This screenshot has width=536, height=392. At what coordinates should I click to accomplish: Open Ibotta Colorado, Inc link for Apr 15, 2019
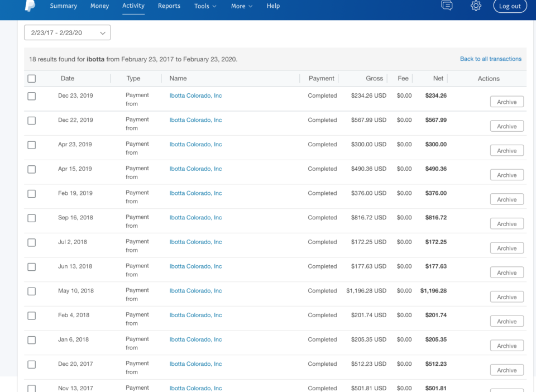click(195, 169)
